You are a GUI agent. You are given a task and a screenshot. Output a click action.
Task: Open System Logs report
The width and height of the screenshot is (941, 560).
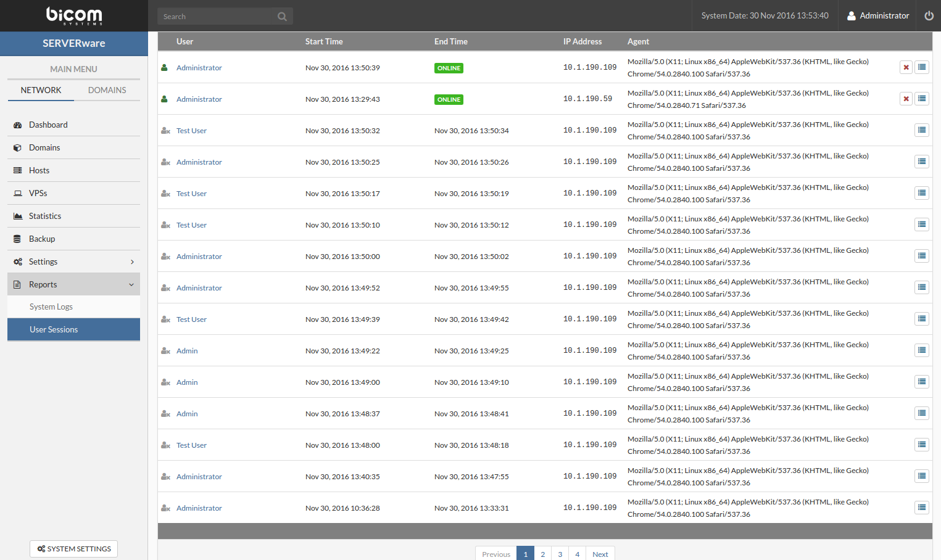click(x=51, y=307)
